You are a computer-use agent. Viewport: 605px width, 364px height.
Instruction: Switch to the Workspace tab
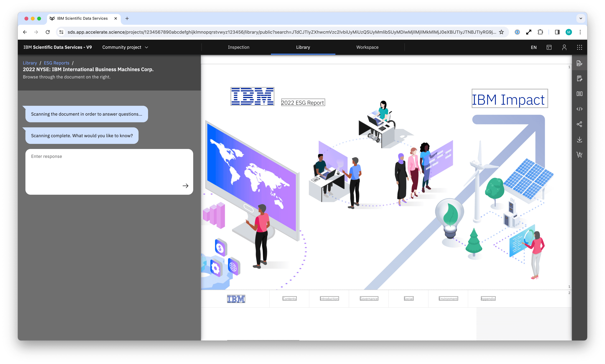point(367,47)
